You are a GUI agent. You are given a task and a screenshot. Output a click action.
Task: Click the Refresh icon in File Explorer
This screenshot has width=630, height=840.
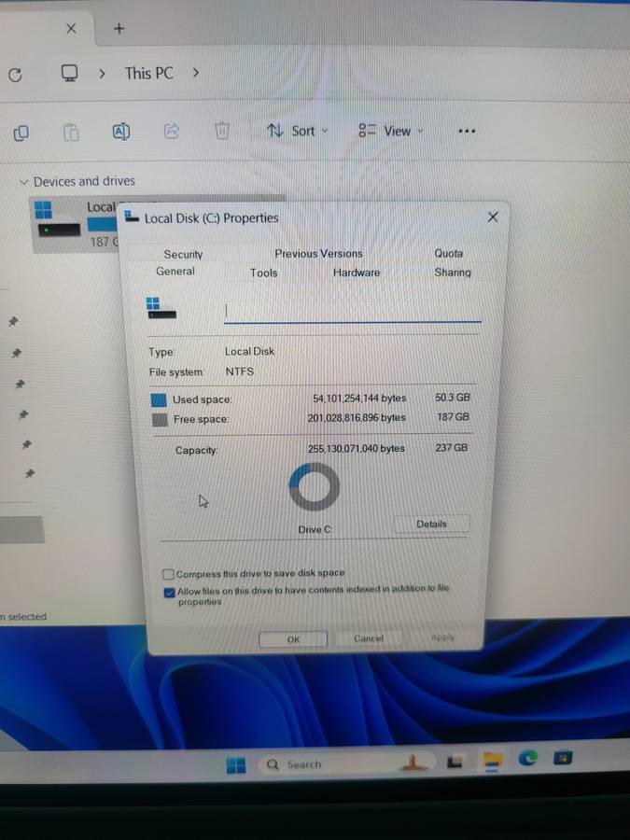[15, 75]
